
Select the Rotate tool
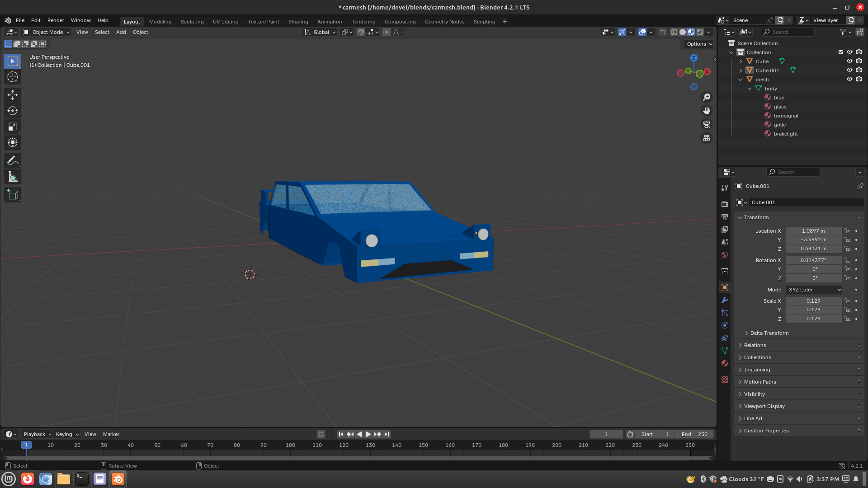(x=13, y=111)
